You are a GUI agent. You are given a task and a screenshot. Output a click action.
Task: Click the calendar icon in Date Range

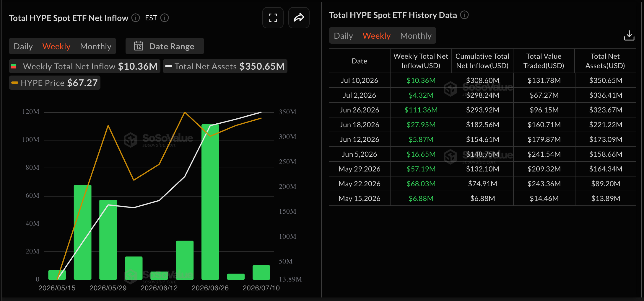[139, 46]
